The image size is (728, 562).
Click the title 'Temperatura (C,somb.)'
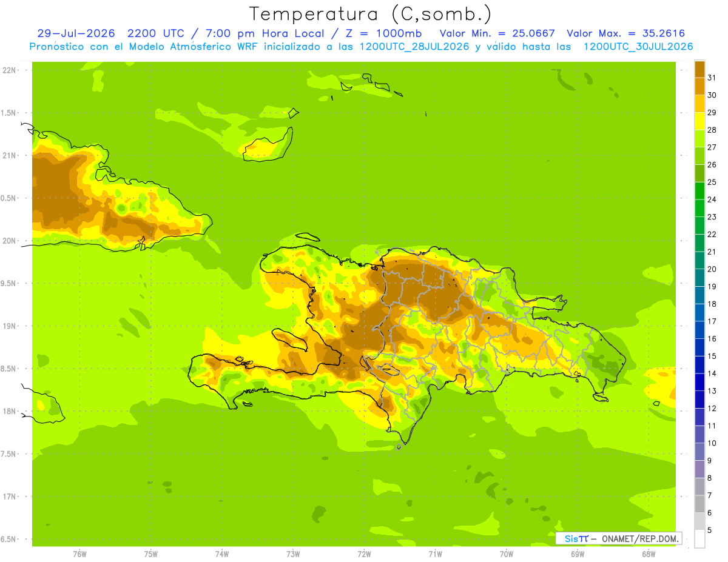[370, 14]
